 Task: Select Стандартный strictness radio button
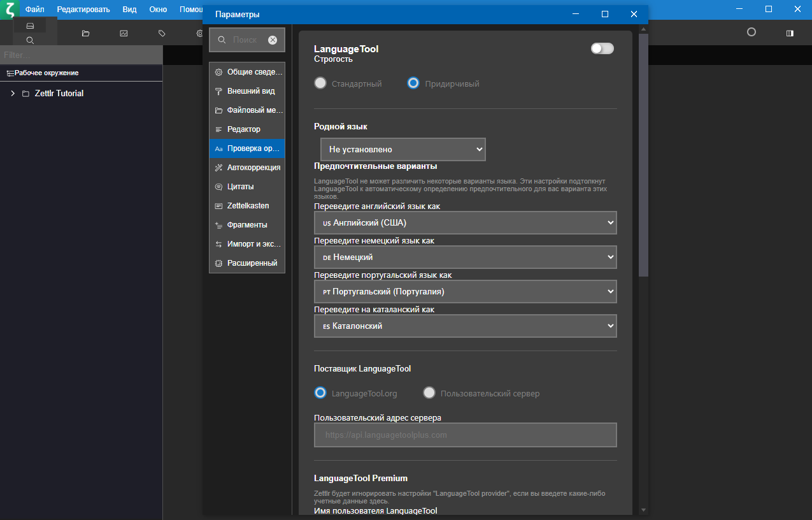(x=320, y=83)
